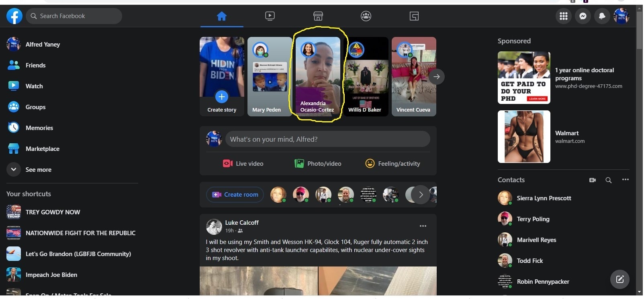Open the notifications bell

click(x=602, y=16)
